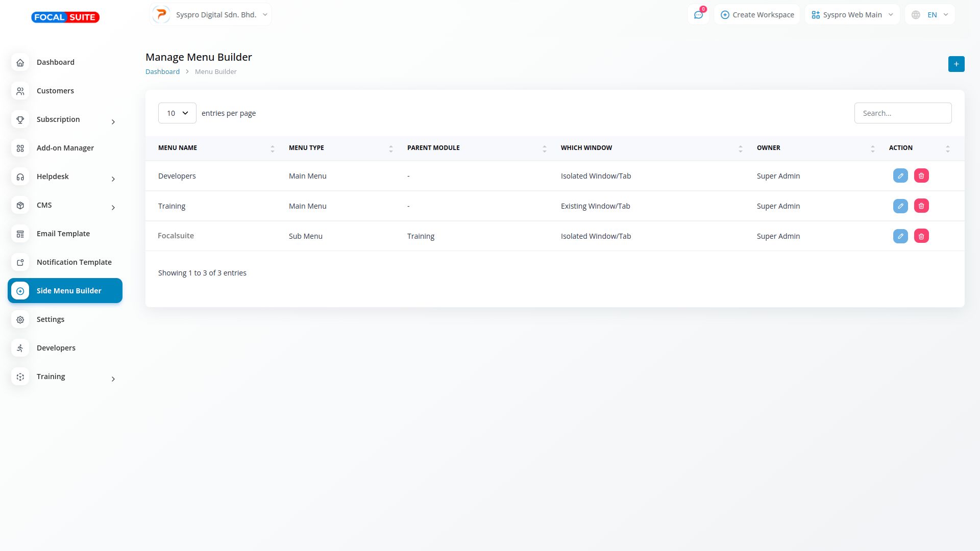Open the chat messages notification icon
The width and height of the screenshot is (980, 551).
tap(698, 15)
